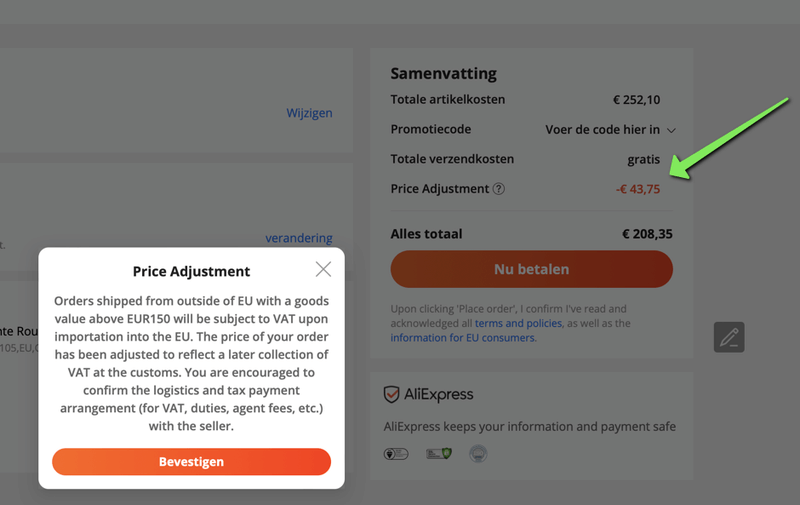
Task: Click the Samenvatting heading
Action: (443, 74)
